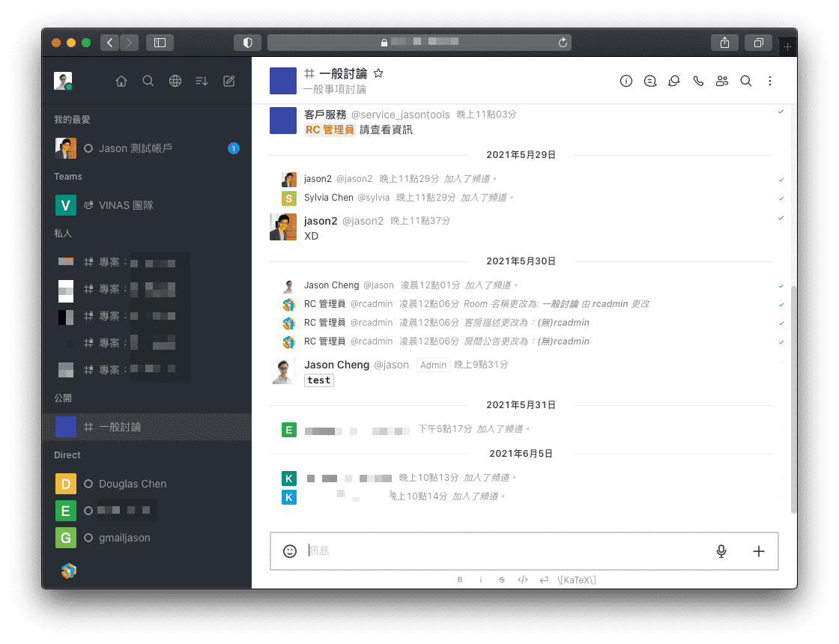Select 一般討論 channel in sidebar
This screenshot has height=644, width=839.
(x=147, y=427)
